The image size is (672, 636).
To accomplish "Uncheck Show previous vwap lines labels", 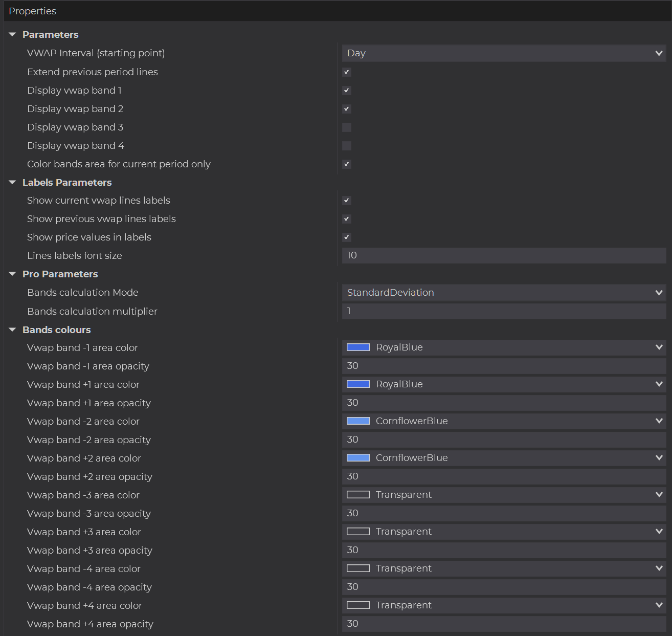I will [x=347, y=219].
